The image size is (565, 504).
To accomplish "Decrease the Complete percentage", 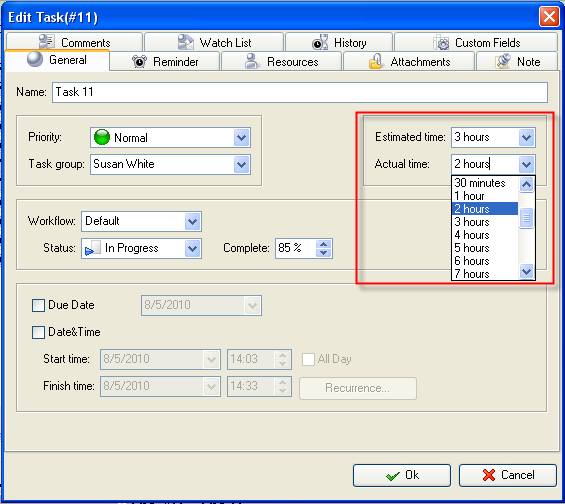I will coord(323,253).
